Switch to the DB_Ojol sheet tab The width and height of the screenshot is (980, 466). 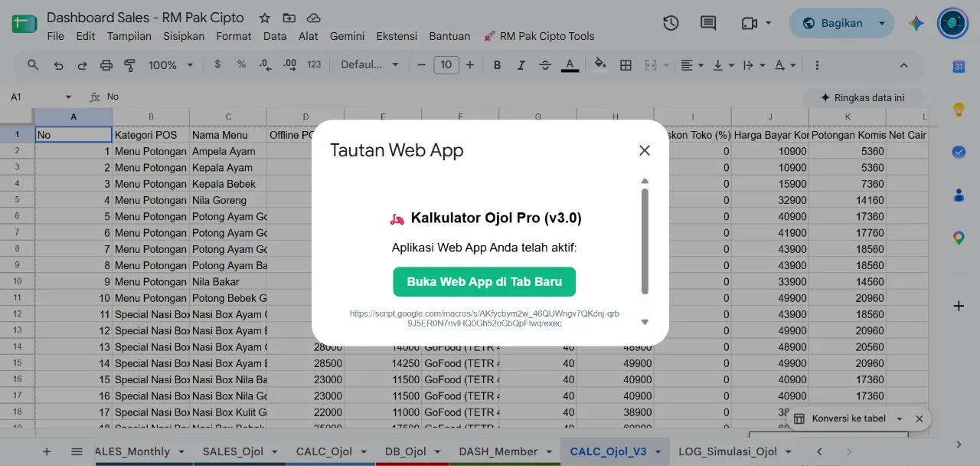click(405, 451)
